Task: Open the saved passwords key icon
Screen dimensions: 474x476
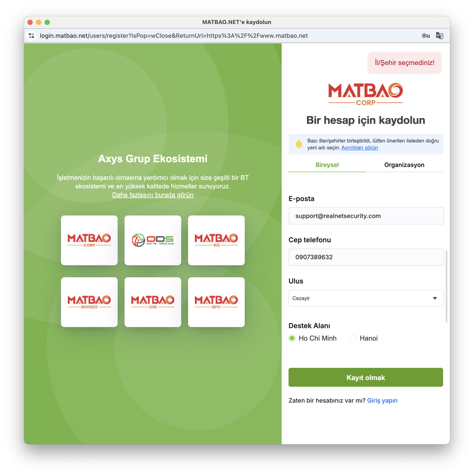Action: tap(426, 36)
